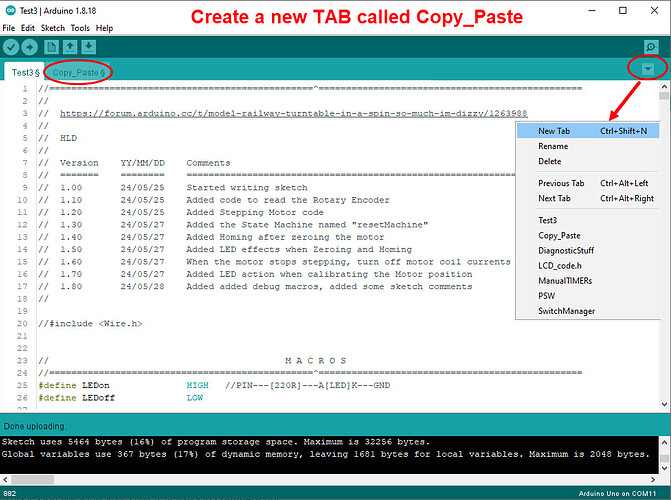Open the Tools menu
The height and width of the screenshot is (500, 671).
click(80, 28)
